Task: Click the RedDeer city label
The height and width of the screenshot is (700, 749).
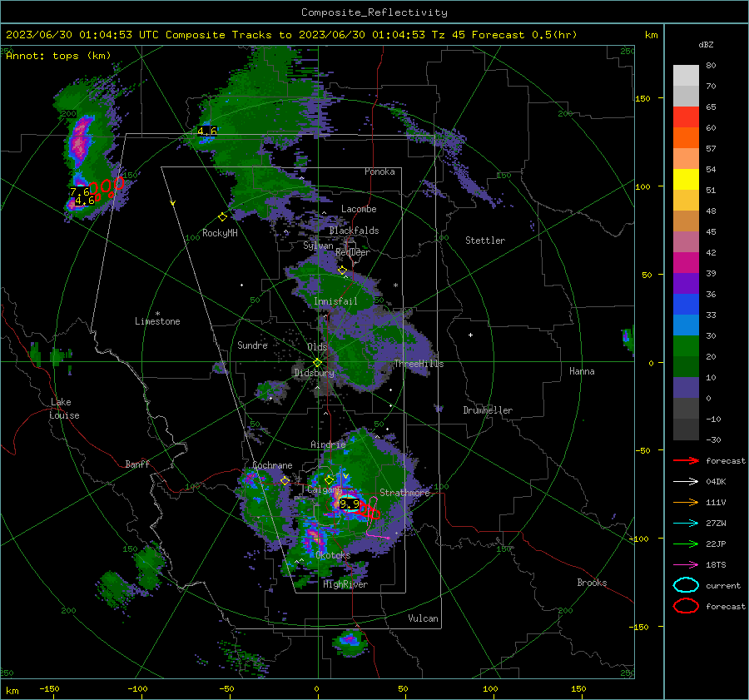Action: pyautogui.click(x=353, y=252)
